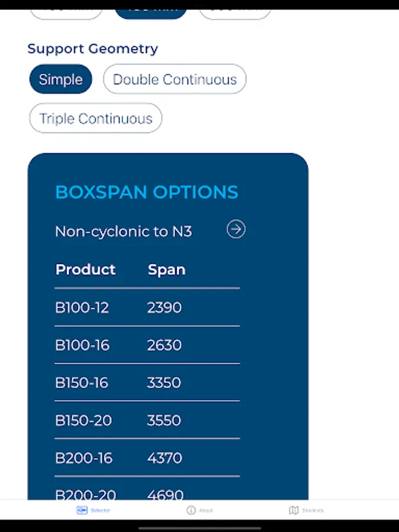
Task: Choose Double Continuous support geometry
Action: [174, 80]
